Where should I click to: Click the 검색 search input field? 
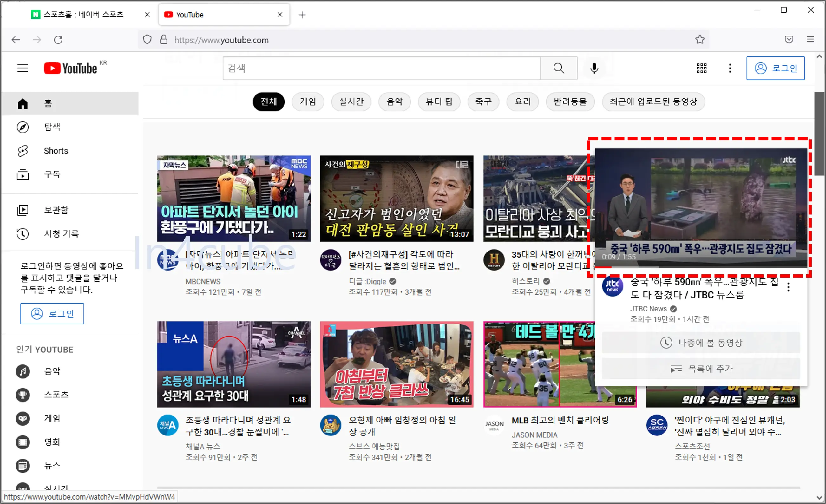pyautogui.click(x=382, y=68)
